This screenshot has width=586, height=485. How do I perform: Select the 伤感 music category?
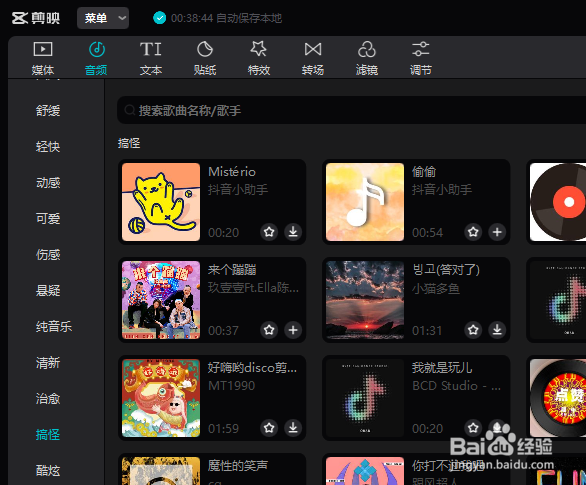pyautogui.click(x=48, y=255)
